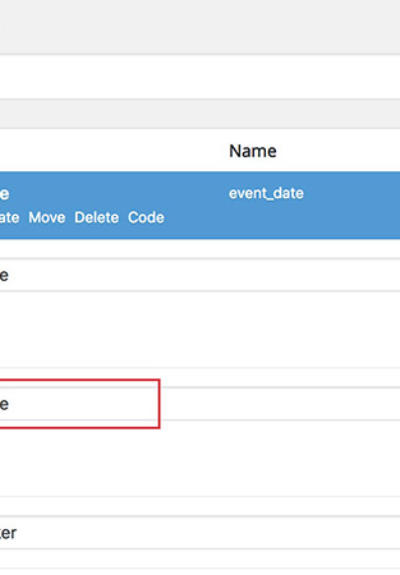Select the row directly below the blue row
This screenshot has height=575, width=400.
200,275
